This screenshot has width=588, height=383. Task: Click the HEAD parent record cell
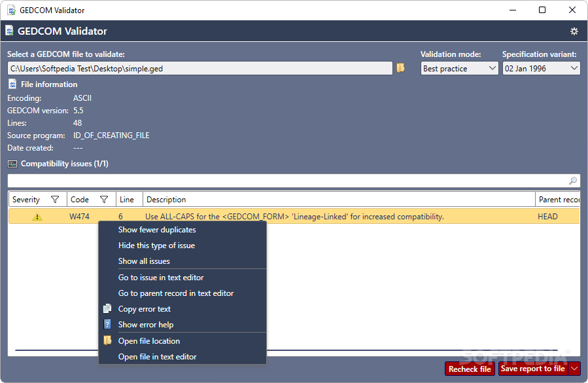pos(547,216)
